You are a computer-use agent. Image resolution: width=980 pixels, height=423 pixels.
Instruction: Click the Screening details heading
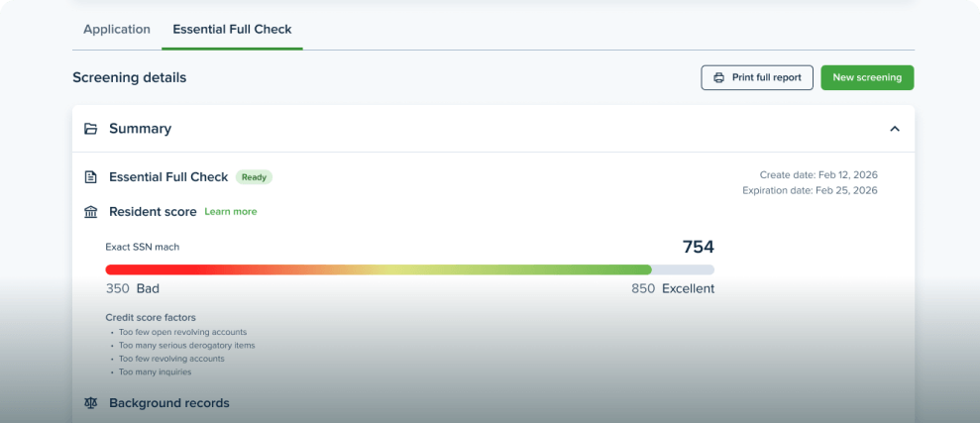(129, 77)
